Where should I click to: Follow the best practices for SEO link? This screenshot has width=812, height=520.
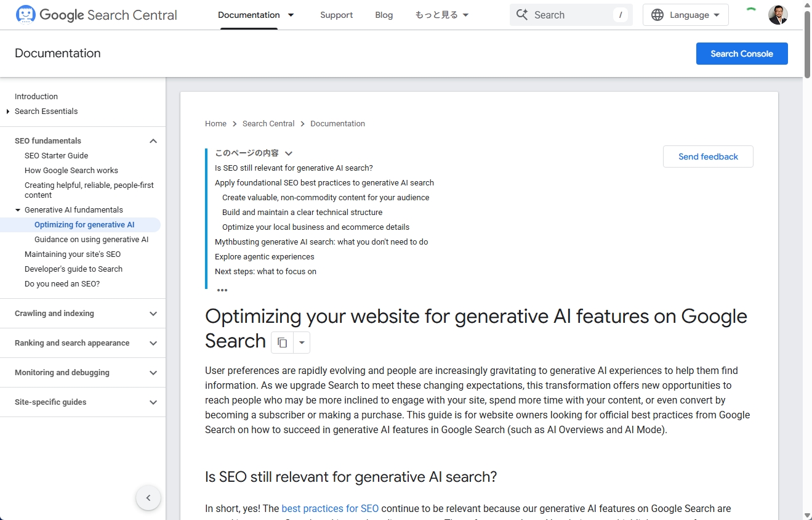tap(330, 509)
